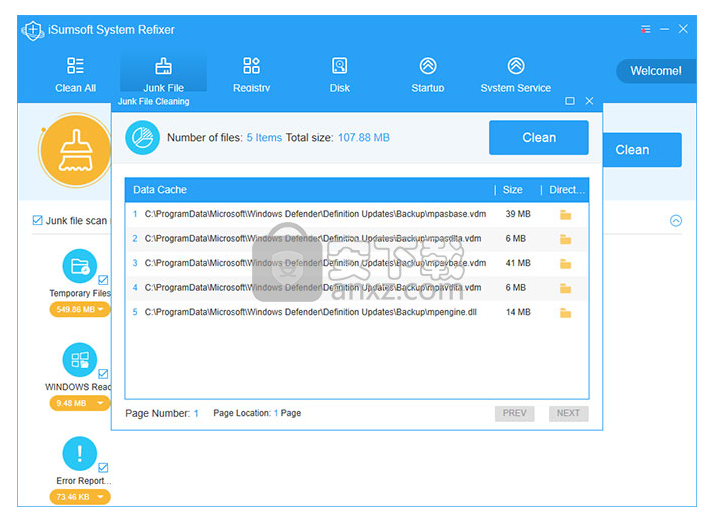This screenshot has height=527, width=720.
Task: Toggle the Temporary Files checkbox
Action: coord(103,280)
